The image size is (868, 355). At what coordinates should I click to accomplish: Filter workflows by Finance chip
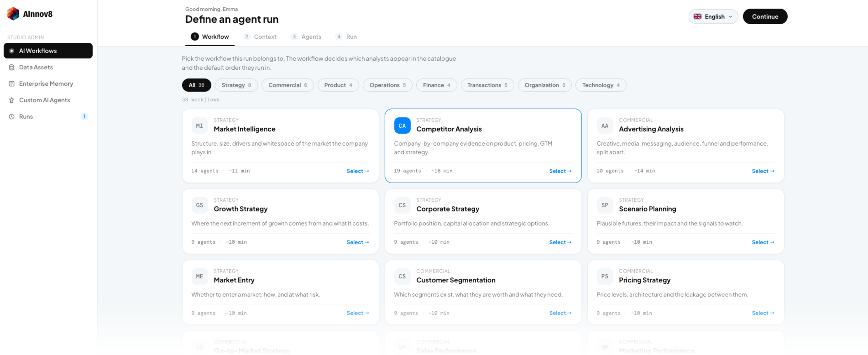(x=437, y=85)
